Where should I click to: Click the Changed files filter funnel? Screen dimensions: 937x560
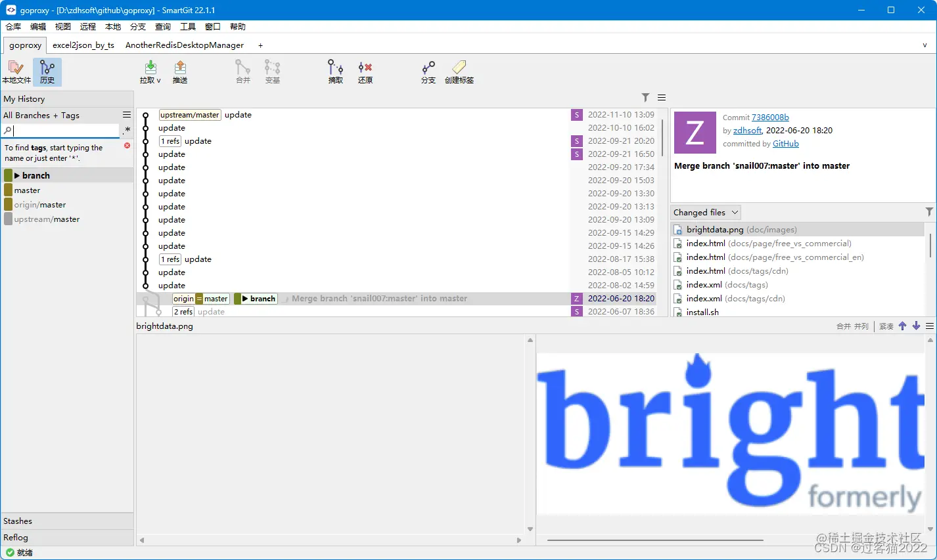[929, 211]
